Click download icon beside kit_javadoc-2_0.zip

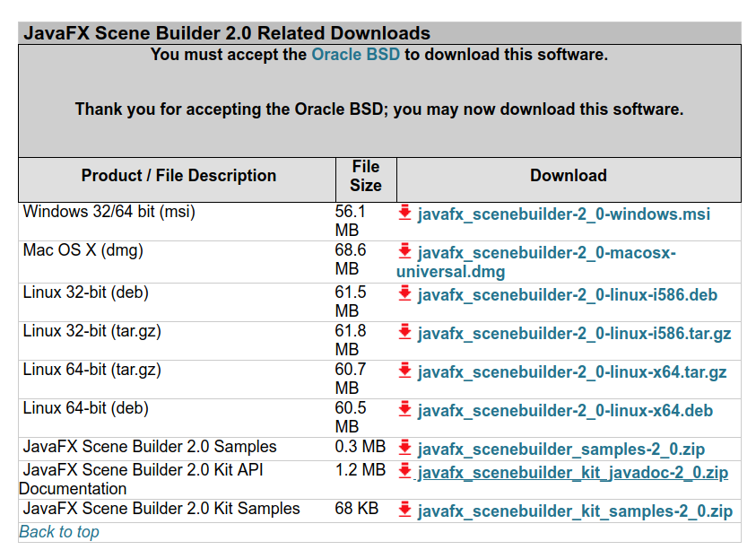405,471
